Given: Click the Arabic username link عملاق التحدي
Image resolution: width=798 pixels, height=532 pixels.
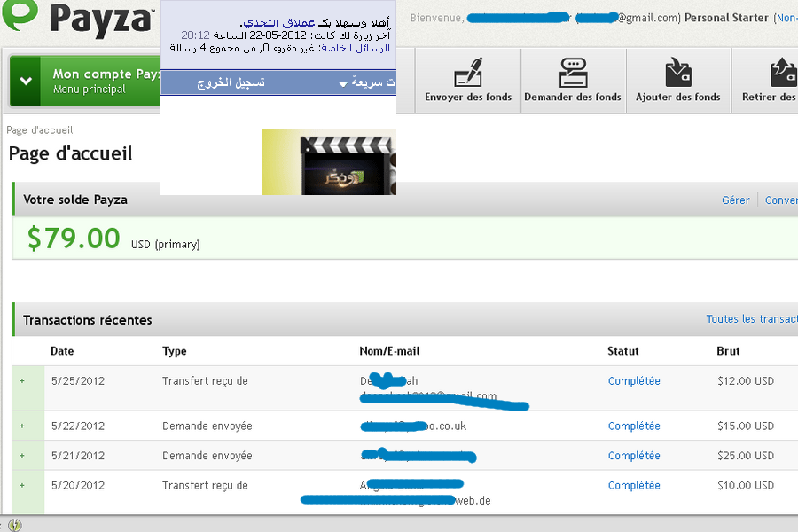Looking at the screenshot, I should (279, 22).
